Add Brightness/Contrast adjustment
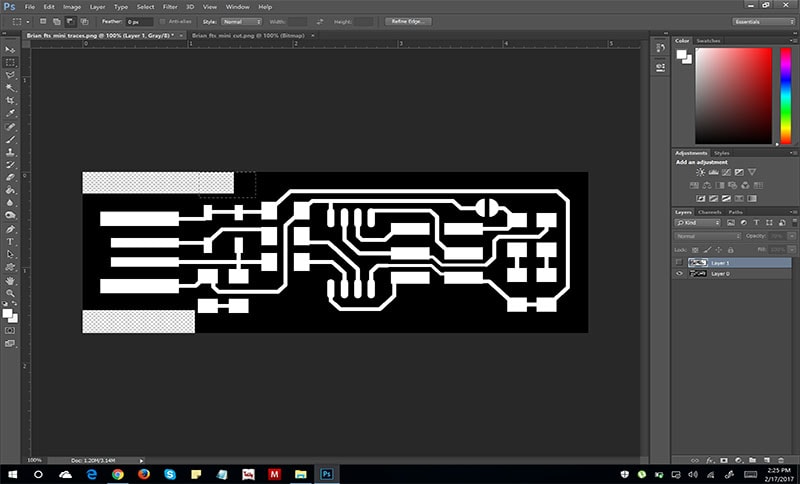The height and width of the screenshot is (484, 800). [x=701, y=172]
